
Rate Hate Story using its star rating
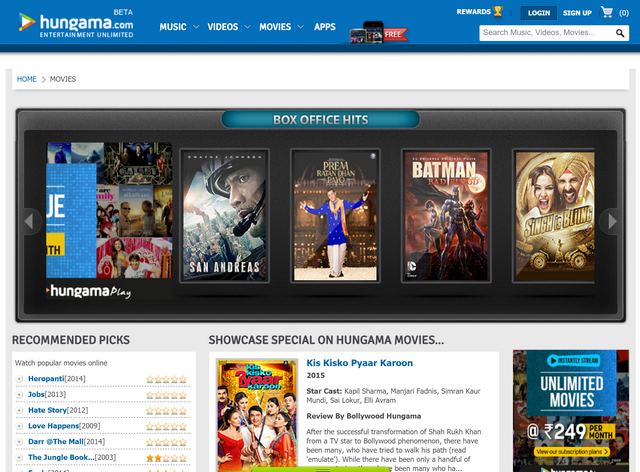(166, 411)
